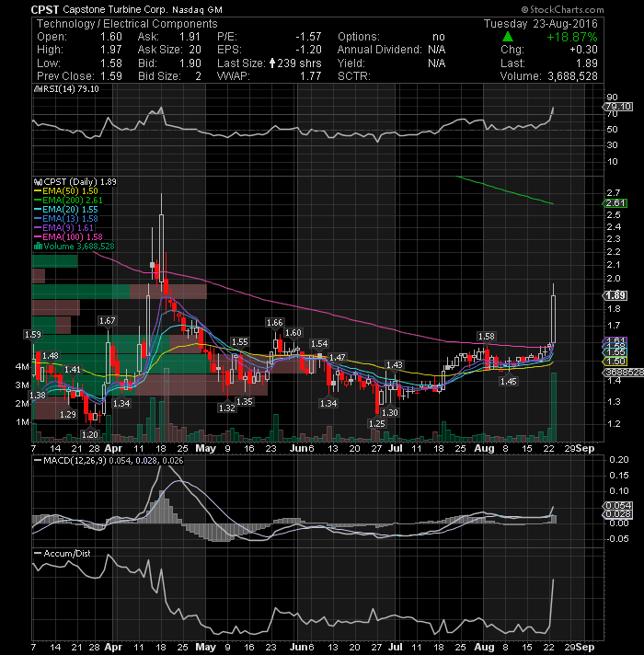Click the volume bars icon in legend

(38, 246)
